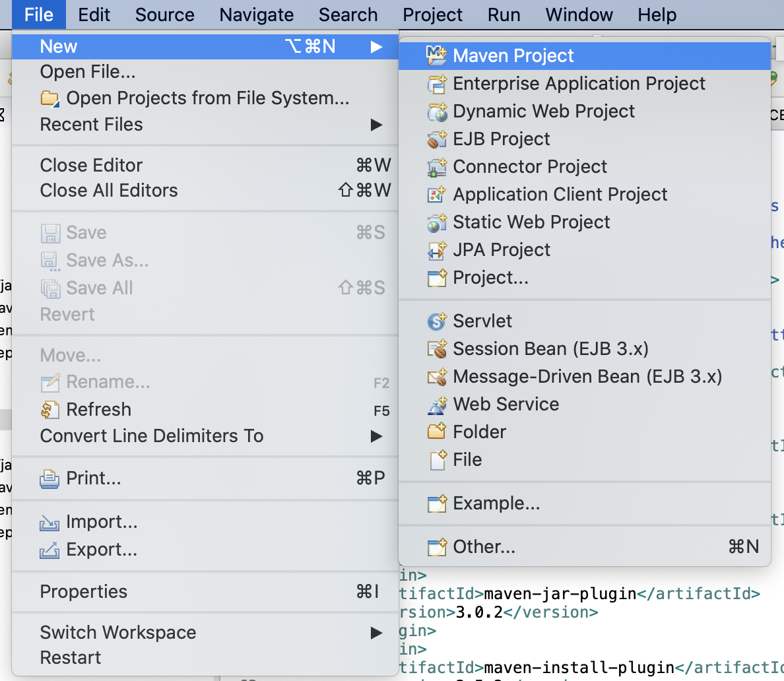Click the Export icon
Screen dimensions: 784x681
pyautogui.click(x=49, y=550)
